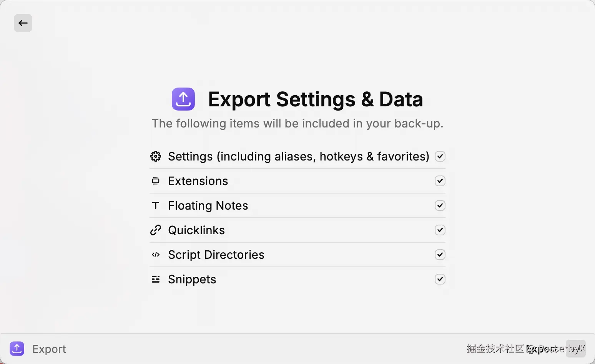Click the Extensions row label
The width and height of the screenshot is (595, 364).
198,181
